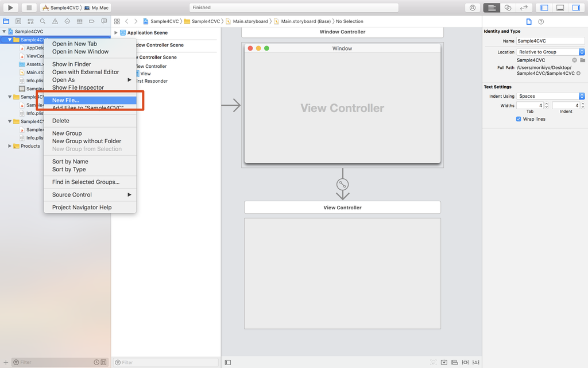Open the Library button in toolbar
588x368 pixels.
pyautogui.click(x=473, y=7)
